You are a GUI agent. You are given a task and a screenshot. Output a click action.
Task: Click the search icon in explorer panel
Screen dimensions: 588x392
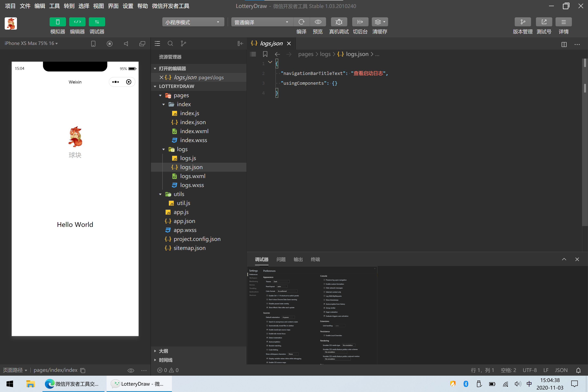(170, 43)
